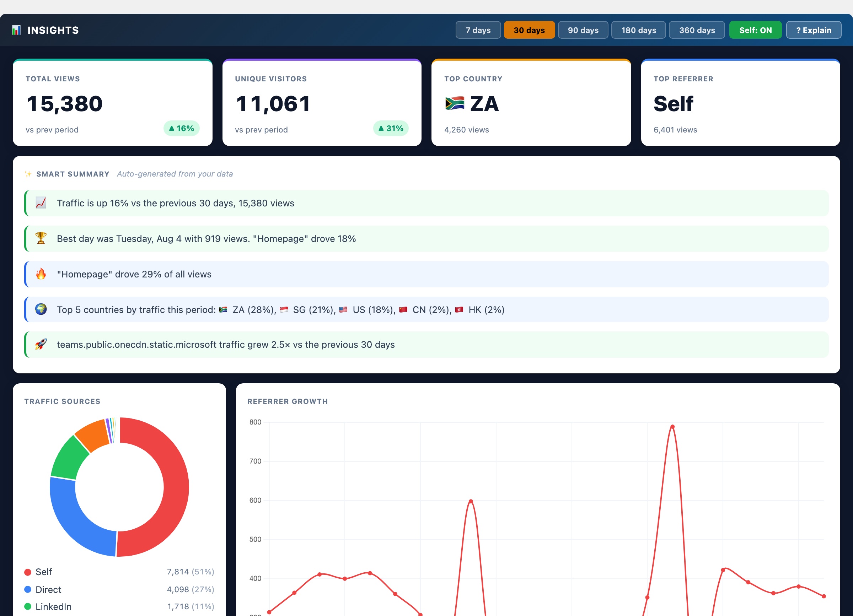Image resolution: width=853 pixels, height=616 pixels.
Task: Click the highest peak point on Referrer Growth chart
Action: coord(672,427)
